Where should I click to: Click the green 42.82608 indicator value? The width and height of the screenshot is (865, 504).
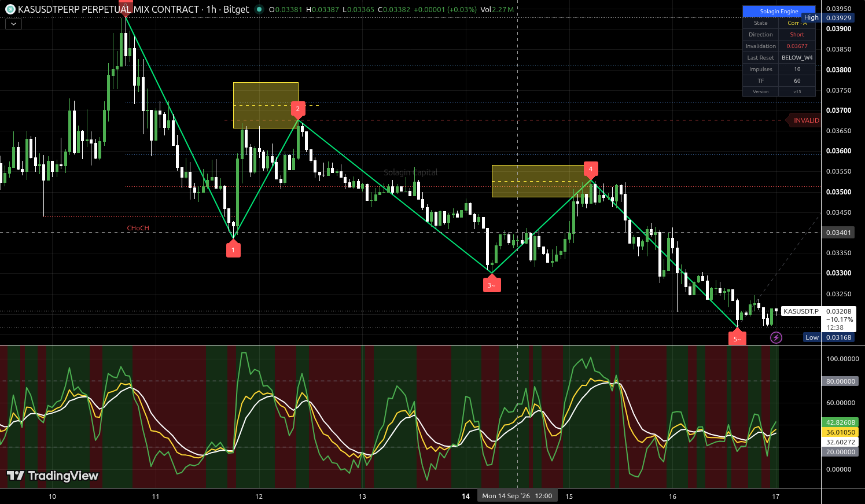pos(840,422)
